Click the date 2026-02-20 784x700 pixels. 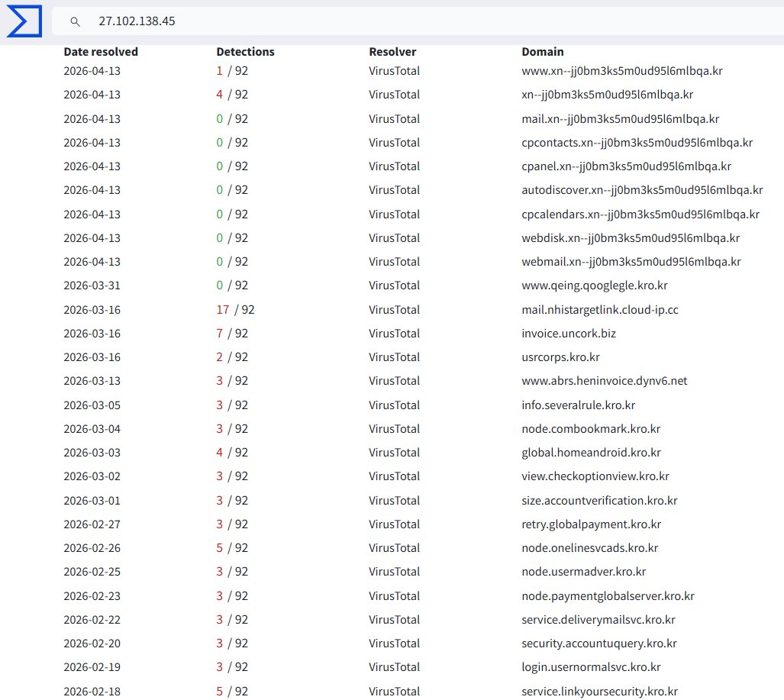[x=92, y=644]
